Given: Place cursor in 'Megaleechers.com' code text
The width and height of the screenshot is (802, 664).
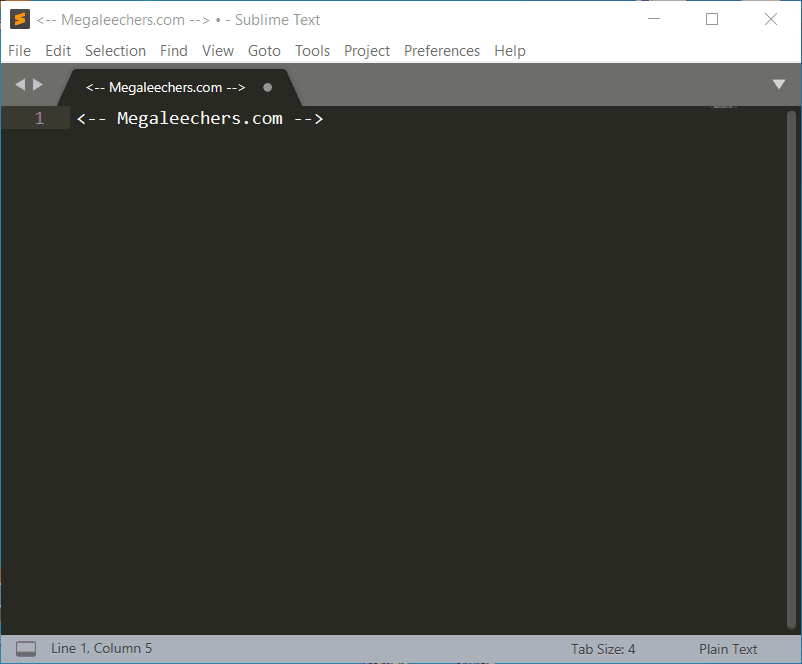Looking at the screenshot, I should [x=199, y=118].
